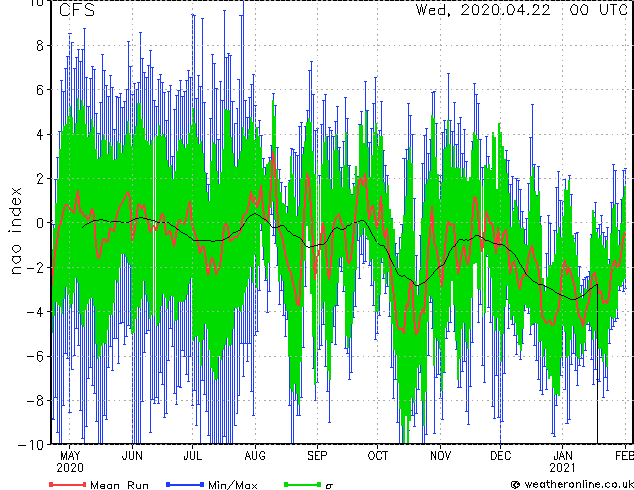
Task: Click the AUG x-axis label
Action: pos(255,456)
